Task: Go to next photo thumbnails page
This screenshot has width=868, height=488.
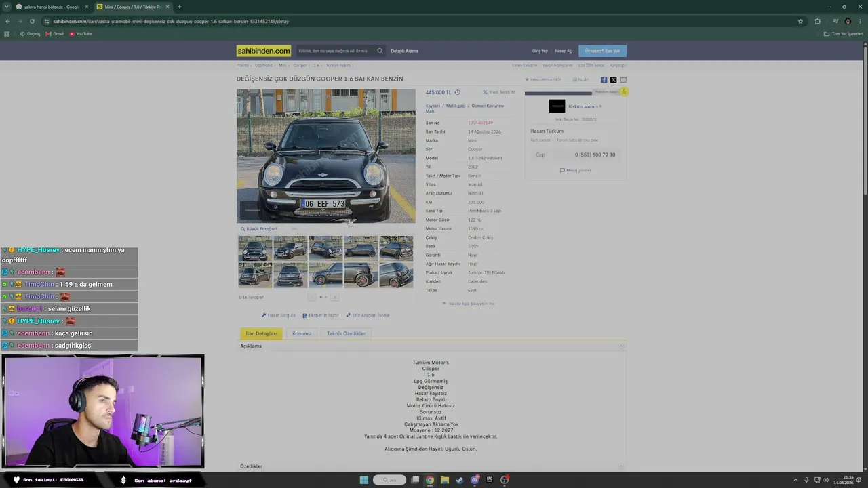Action: [334, 297]
